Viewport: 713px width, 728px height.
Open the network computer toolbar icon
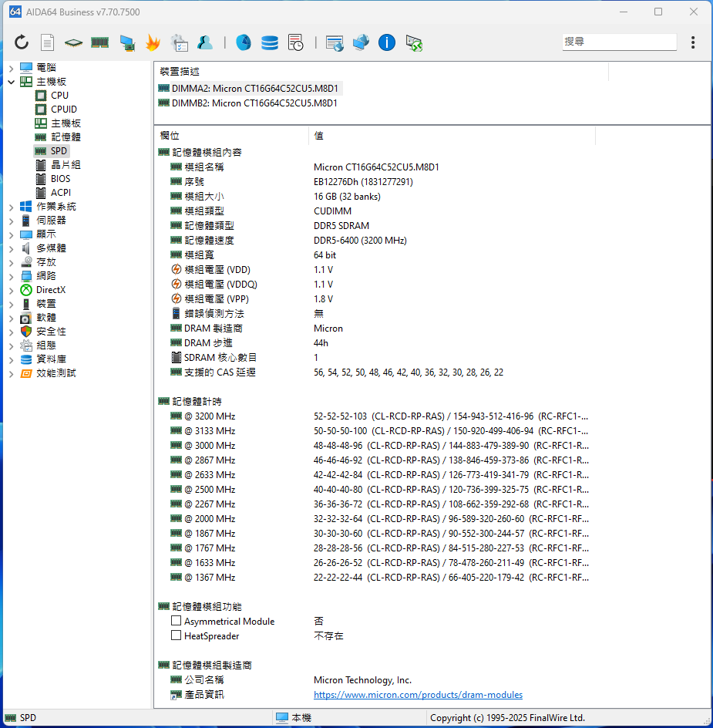click(x=126, y=42)
